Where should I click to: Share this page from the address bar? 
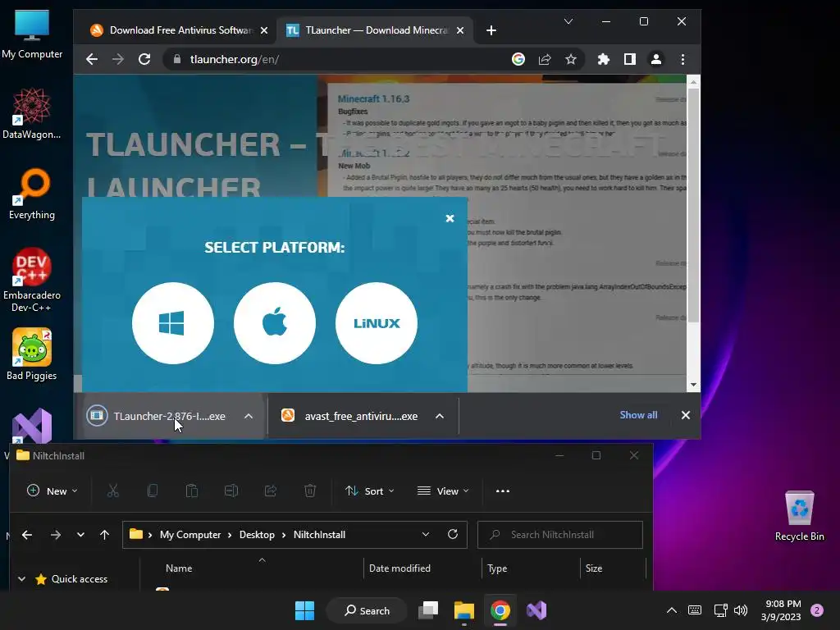[x=545, y=59]
